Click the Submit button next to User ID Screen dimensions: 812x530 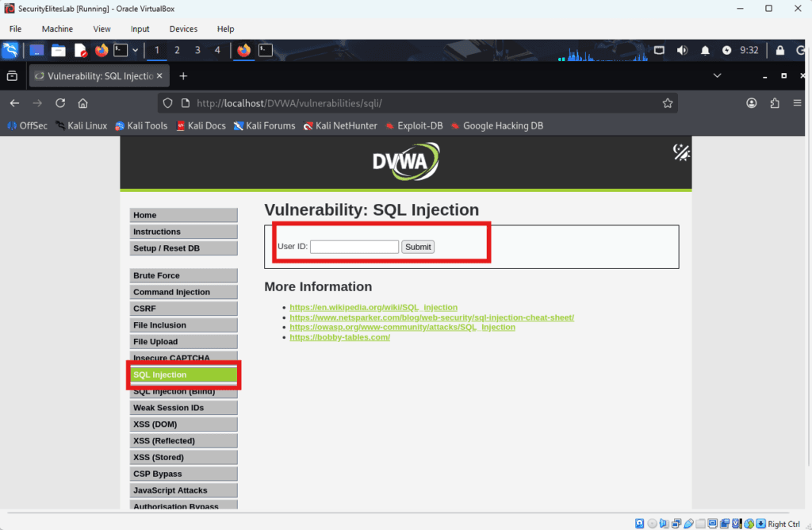[417, 247]
